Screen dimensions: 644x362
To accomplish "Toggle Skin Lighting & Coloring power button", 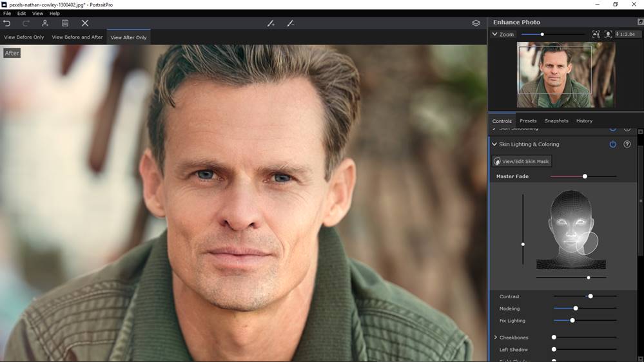I will pos(613,144).
